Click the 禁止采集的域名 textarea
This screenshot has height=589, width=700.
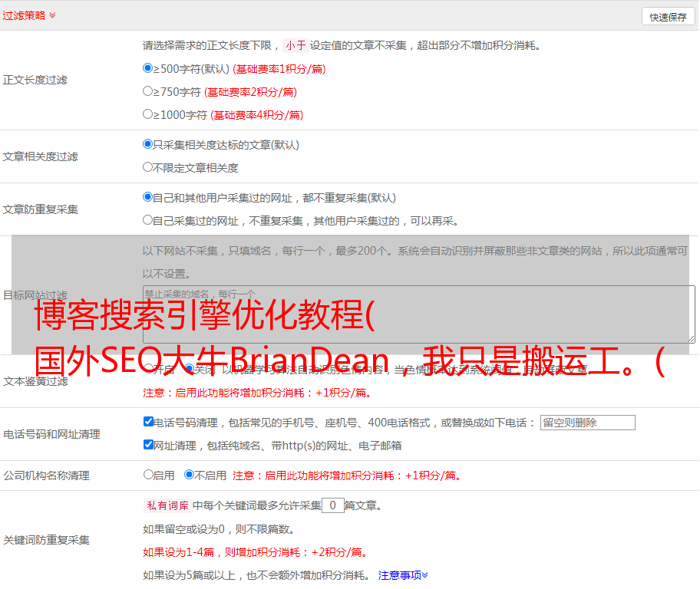coord(419,314)
